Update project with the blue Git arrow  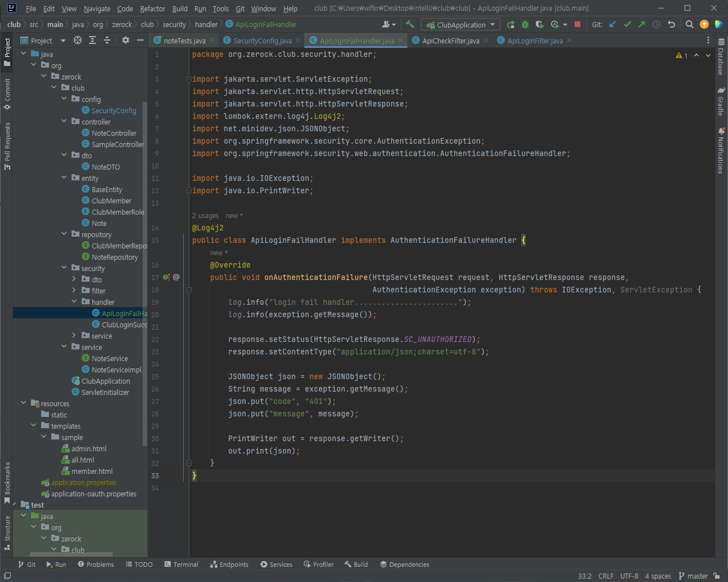click(612, 24)
